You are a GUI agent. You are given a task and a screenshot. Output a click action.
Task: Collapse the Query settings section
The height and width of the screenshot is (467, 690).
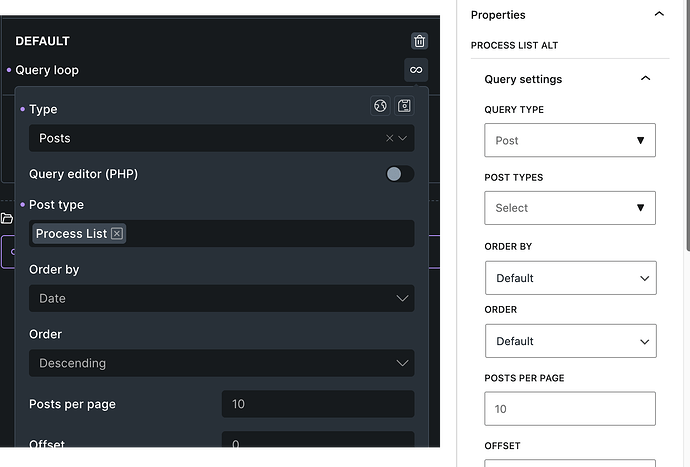tap(645, 79)
